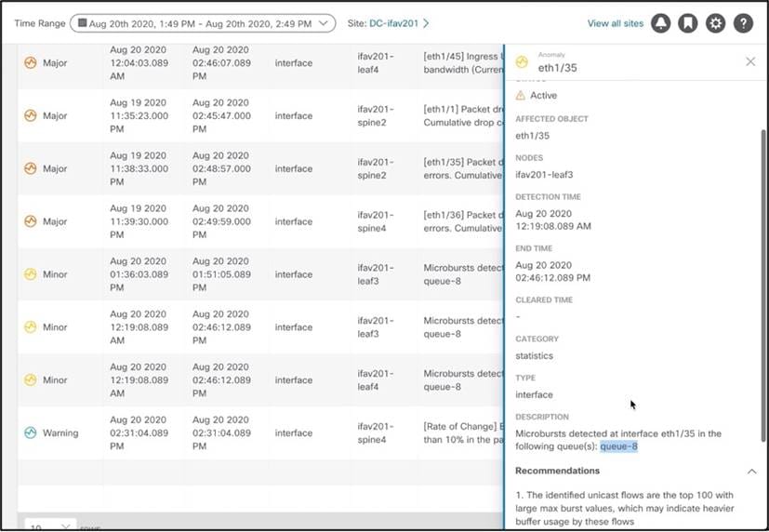The image size is (769, 532).
Task: Open the Time Range dropdown selector
Action: point(203,23)
